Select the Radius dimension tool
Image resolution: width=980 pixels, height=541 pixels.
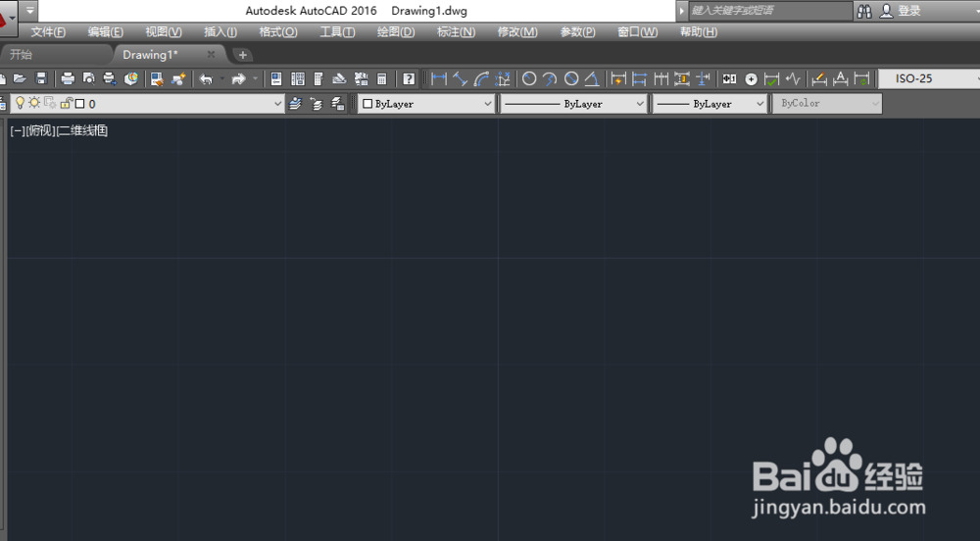click(529, 78)
